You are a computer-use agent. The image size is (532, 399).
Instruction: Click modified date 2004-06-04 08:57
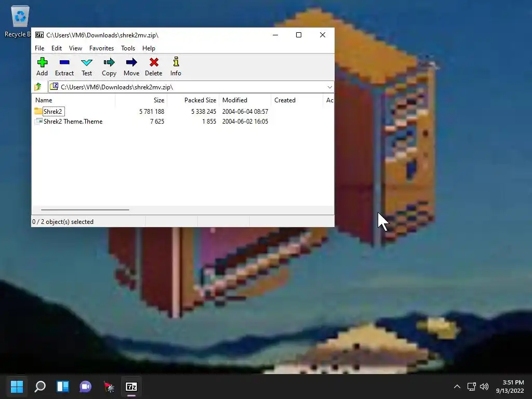pos(245,111)
